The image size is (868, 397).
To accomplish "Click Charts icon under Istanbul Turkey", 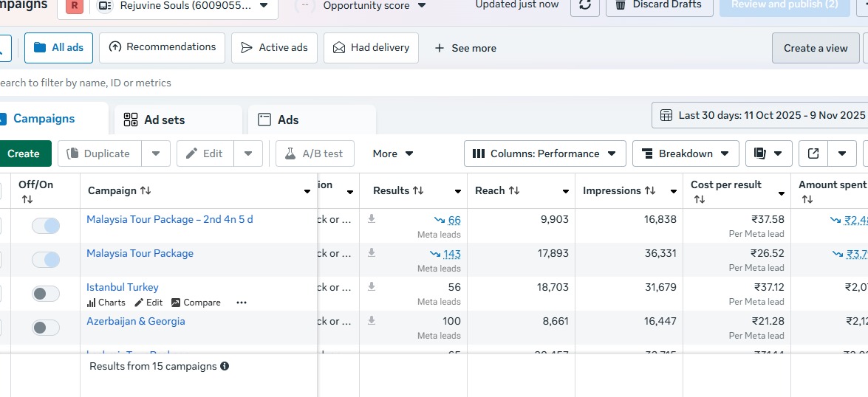I will point(92,303).
